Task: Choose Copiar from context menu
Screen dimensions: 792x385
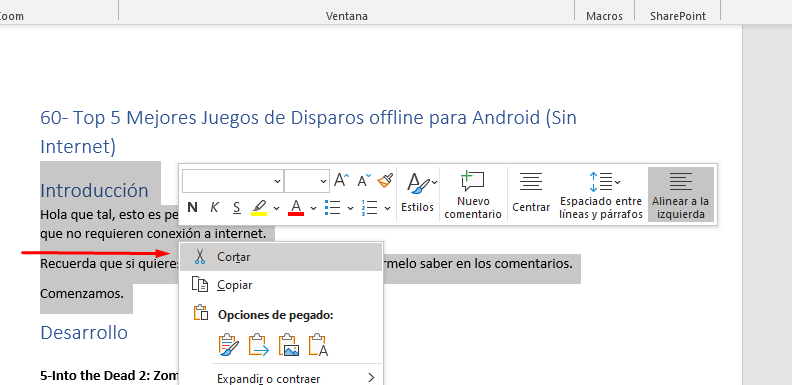Action: [x=281, y=285]
